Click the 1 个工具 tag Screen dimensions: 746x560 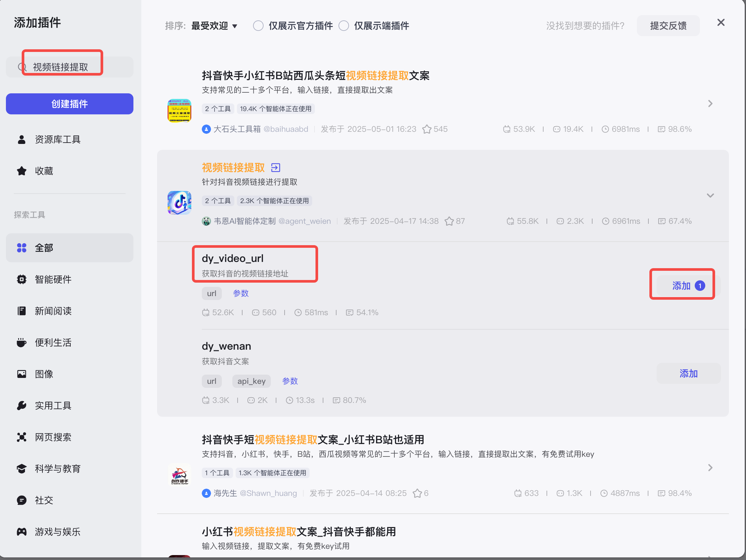(217, 473)
